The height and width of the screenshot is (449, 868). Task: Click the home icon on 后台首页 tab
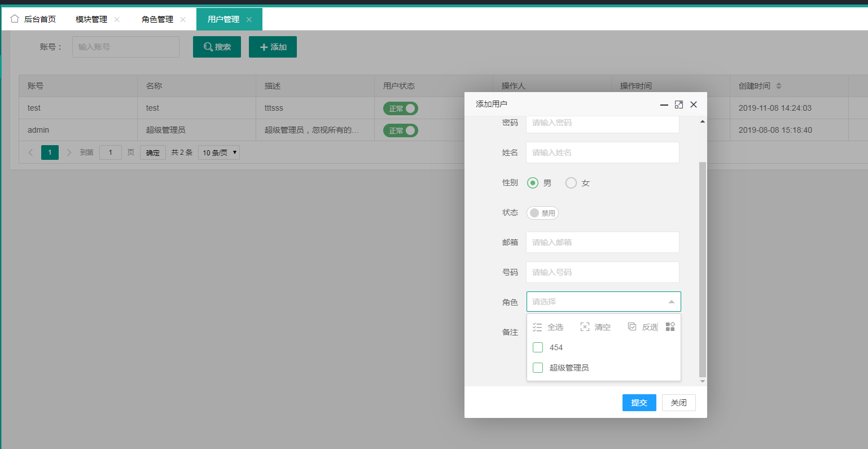click(15, 19)
